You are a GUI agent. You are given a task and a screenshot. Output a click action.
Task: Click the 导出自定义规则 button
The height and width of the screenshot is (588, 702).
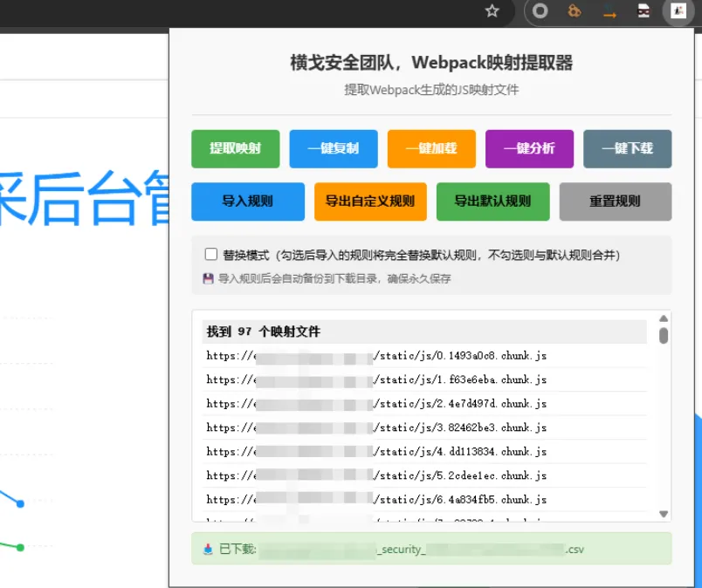(371, 202)
